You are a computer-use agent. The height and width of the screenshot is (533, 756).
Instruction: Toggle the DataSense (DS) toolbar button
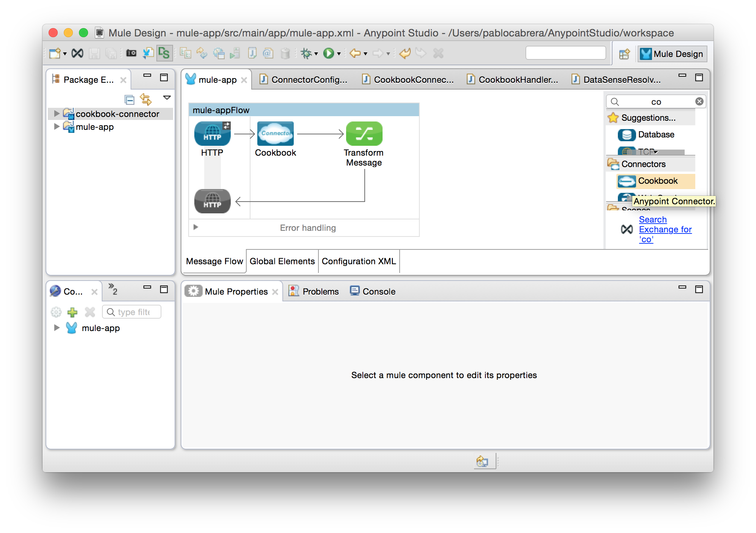pyautogui.click(x=164, y=53)
